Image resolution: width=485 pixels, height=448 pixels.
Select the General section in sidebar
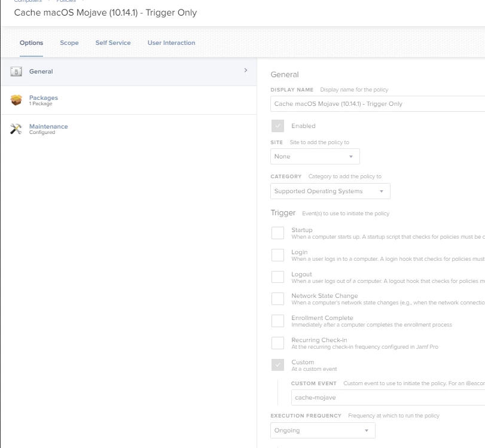coord(129,71)
